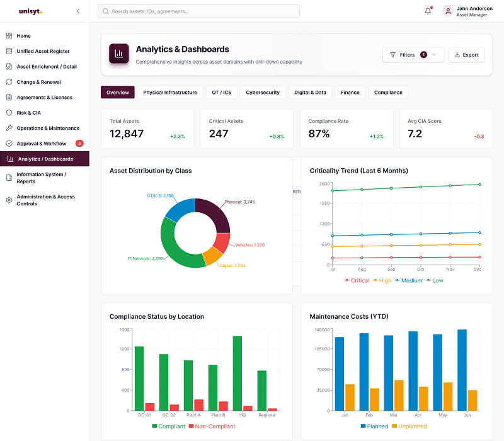Collapse sidebar with the left chevron
Screen dimensions: 504x441
click(78, 11)
